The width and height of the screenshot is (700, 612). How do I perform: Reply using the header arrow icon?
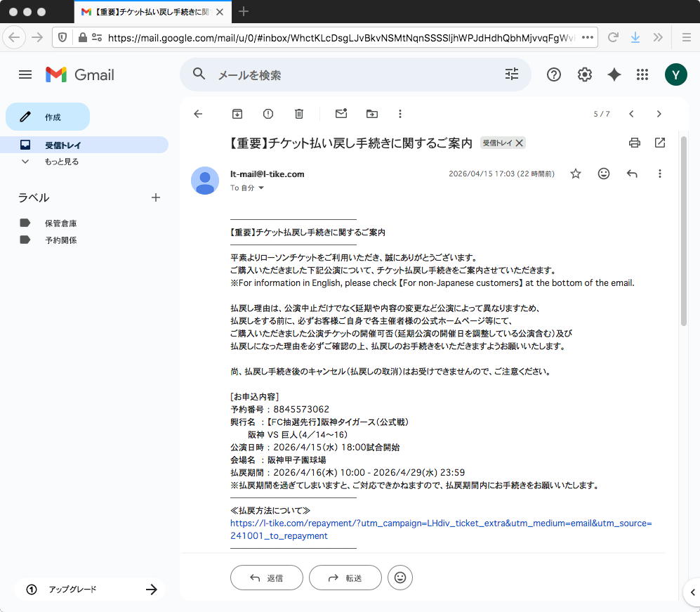coord(632,174)
